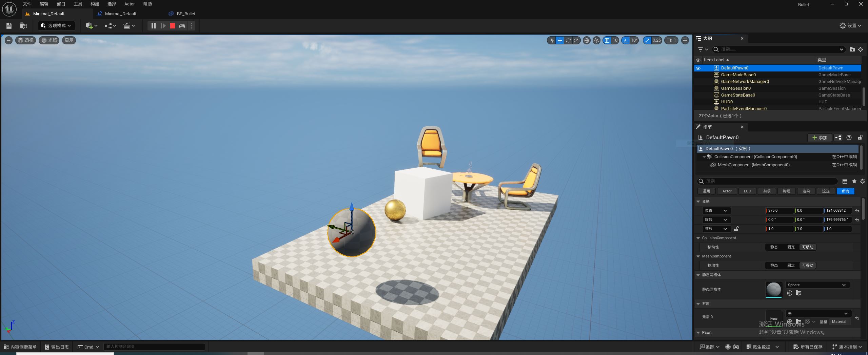Toggle surface snapping icon in viewport
The height and width of the screenshot is (355, 868).
(596, 40)
